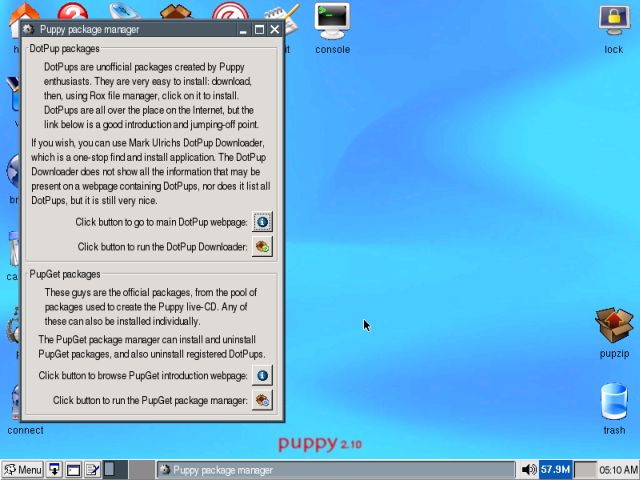Minimize the Puppy package manager window
The height and width of the screenshot is (480, 640).
tap(243, 30)
